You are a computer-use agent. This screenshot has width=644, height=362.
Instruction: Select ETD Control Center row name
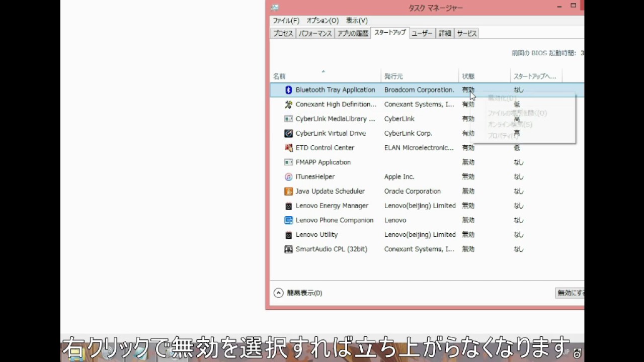[x=325, y=148]
